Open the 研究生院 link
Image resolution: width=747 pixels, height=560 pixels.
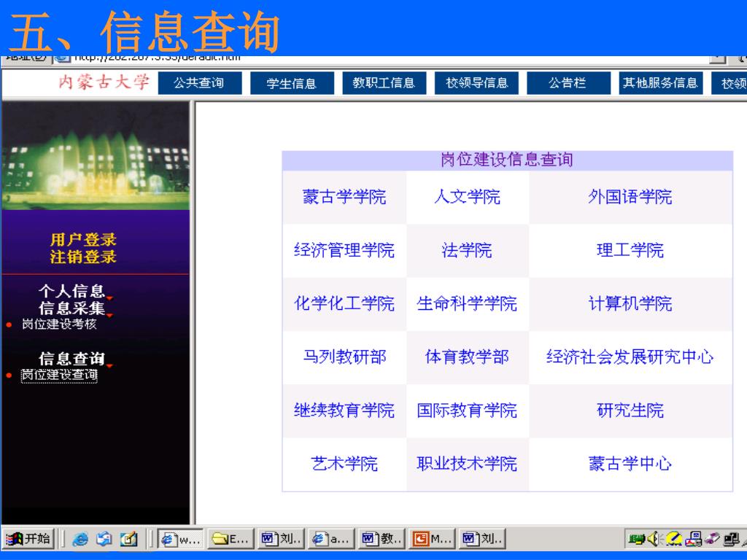point(630,410)
